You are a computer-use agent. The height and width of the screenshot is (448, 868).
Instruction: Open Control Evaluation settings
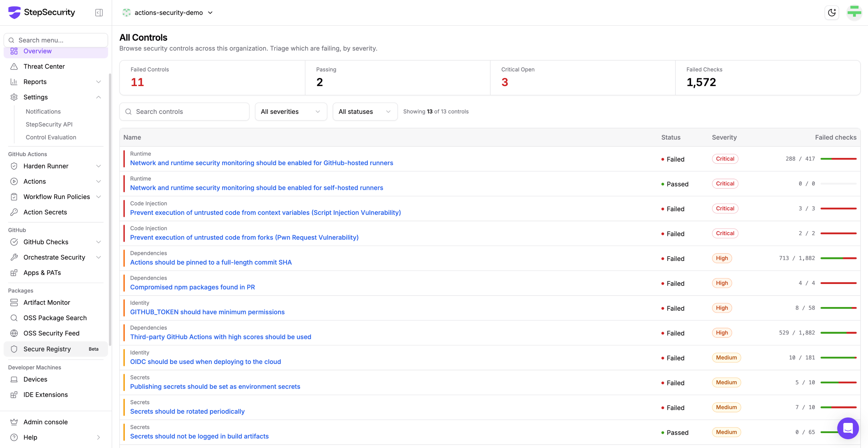click(51, 137)
